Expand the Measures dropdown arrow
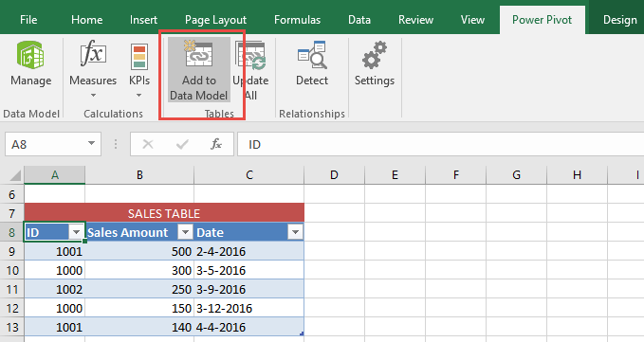Image resolution: width=644 pixels, height=342 pixels. [x=93, y=95]
